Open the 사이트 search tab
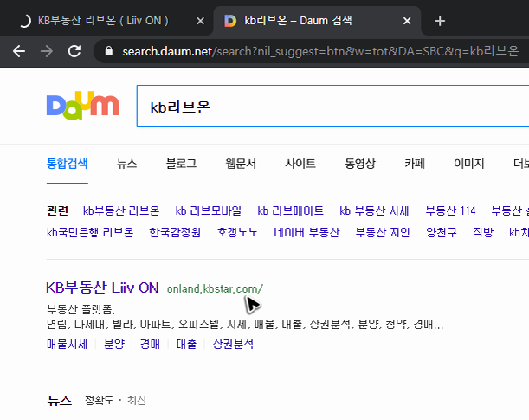The height and width of the screenshot is (420, 529). tap(300, 164)
